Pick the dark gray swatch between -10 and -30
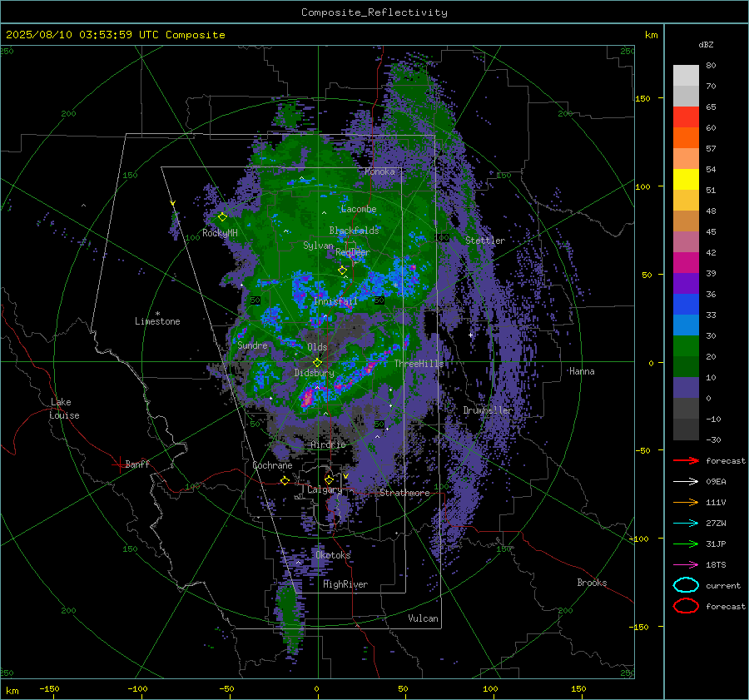 [686, 429]
